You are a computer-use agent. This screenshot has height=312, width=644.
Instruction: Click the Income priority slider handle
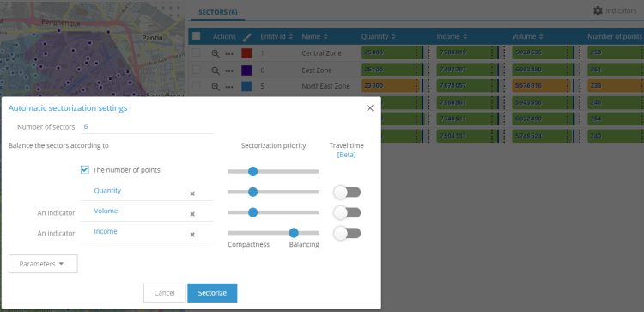click(294, 233)
